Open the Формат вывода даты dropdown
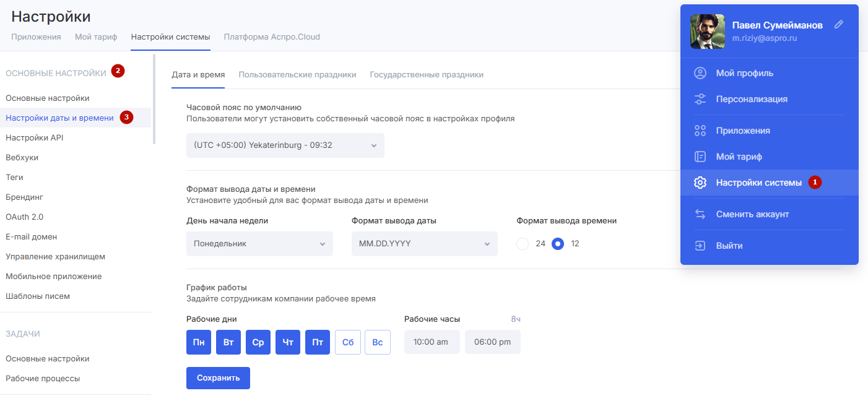The image size is (868, 401). coord(425,244)
